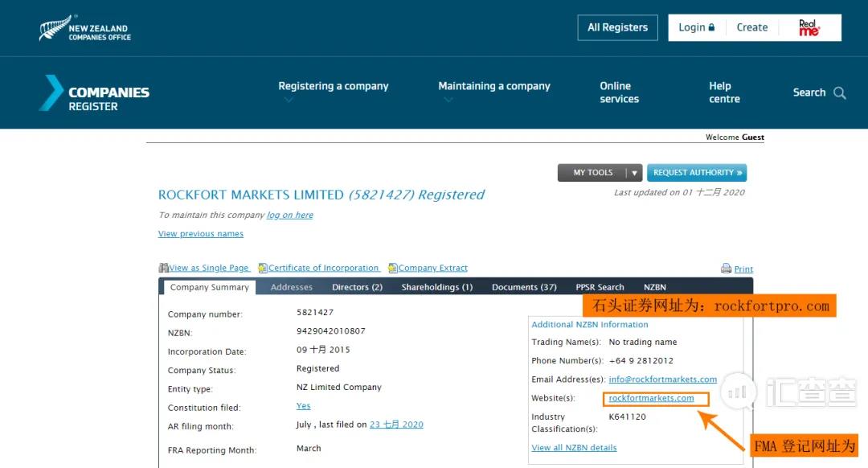Image resolution: width=868 pixels, height=468 pixels.
Task: Open Online services menu
Action: point(619,92)
